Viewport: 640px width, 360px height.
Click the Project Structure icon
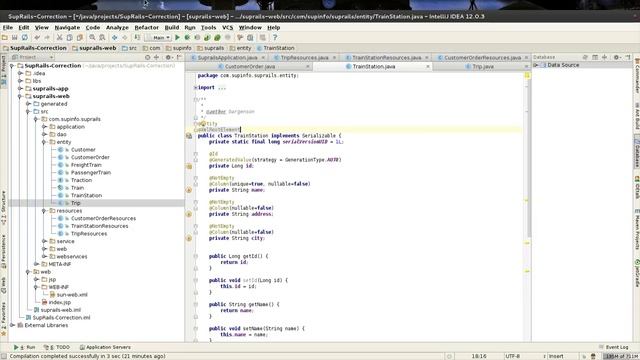coord(250,38)
